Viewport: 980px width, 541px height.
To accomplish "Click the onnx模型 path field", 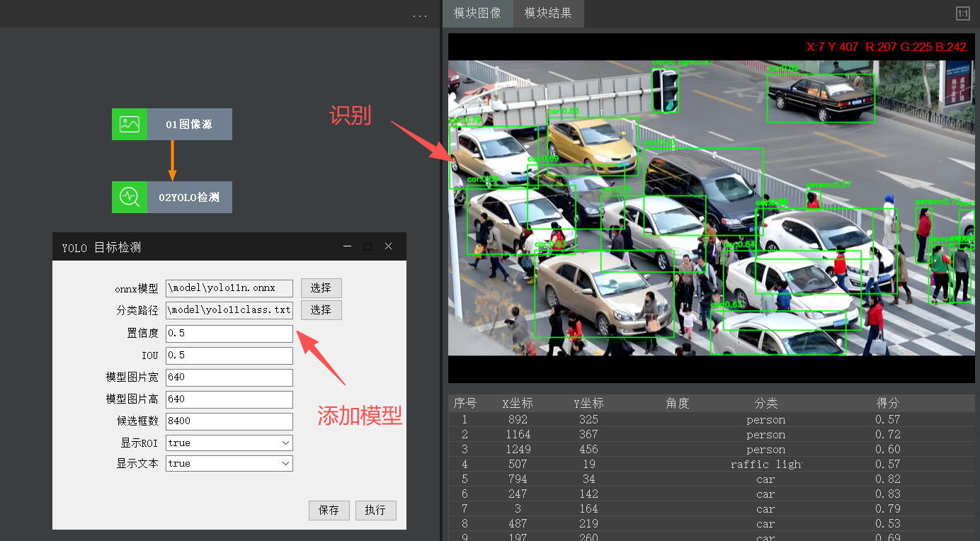I will tap(229, 287).
